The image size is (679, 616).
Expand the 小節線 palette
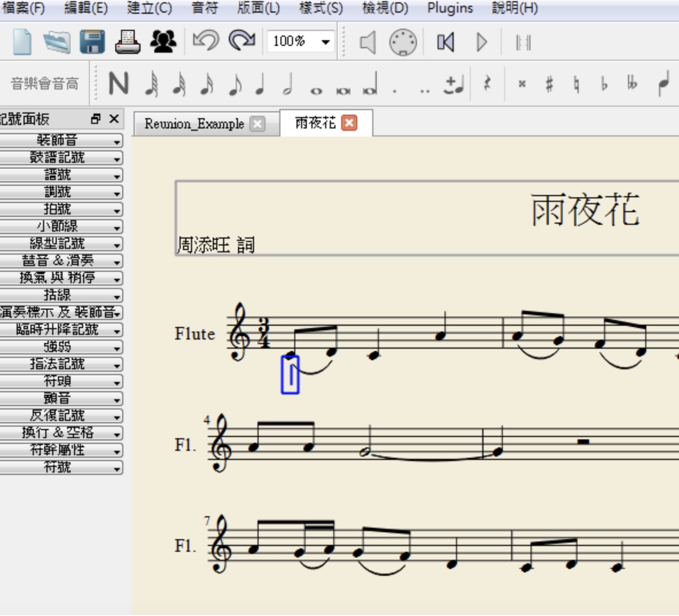pos(61,227)
